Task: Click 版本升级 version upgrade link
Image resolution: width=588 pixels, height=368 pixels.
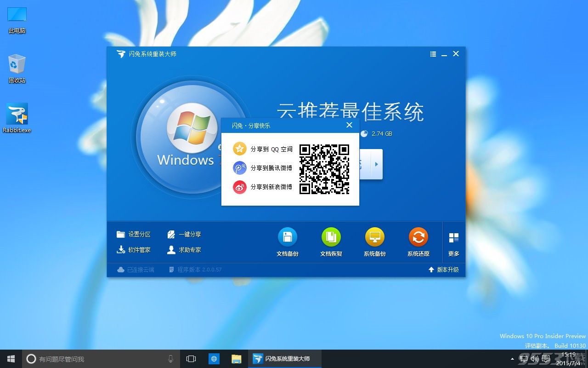Action: coord(444,270)
